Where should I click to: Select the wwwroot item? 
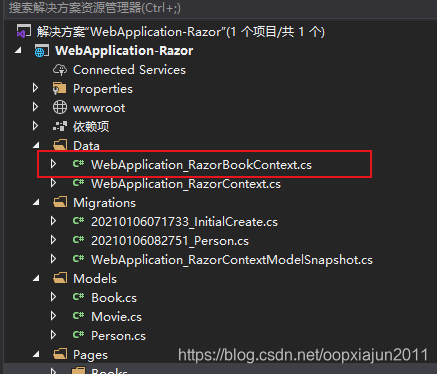click(x=99, y=108)
